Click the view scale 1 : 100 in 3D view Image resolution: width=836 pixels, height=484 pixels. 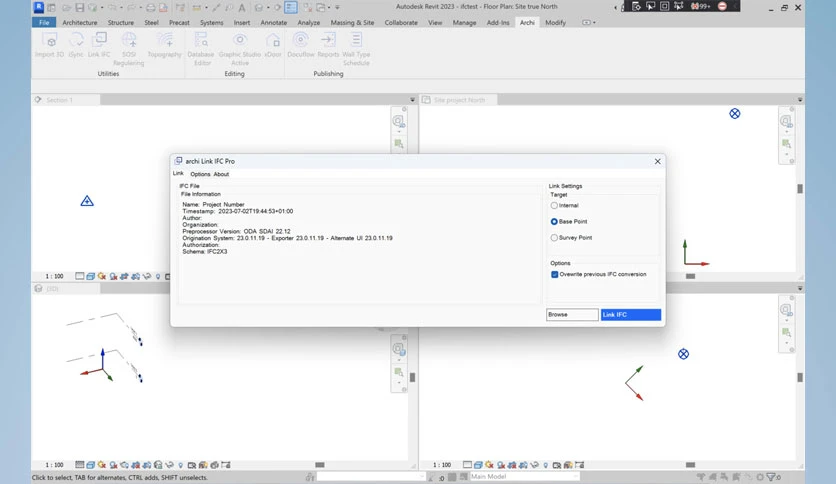pos(54,465)
